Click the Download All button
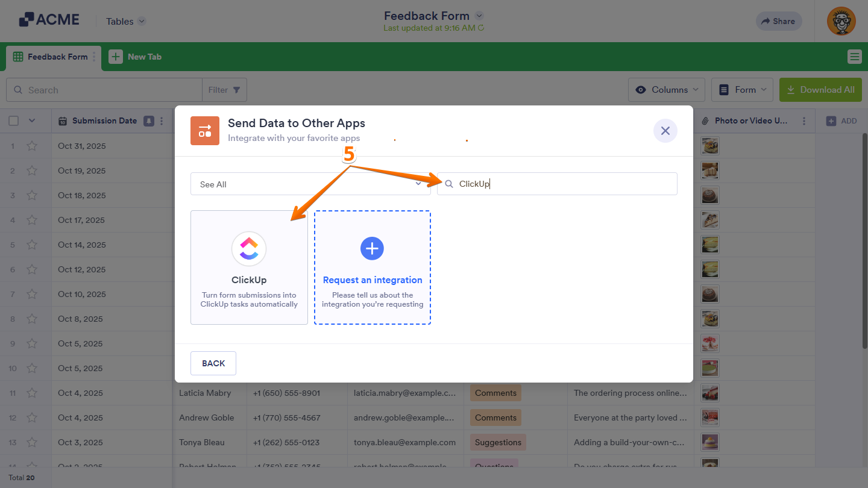Image resolution: width=868 pixels, height=488 pixels. (x=820, y=89)
